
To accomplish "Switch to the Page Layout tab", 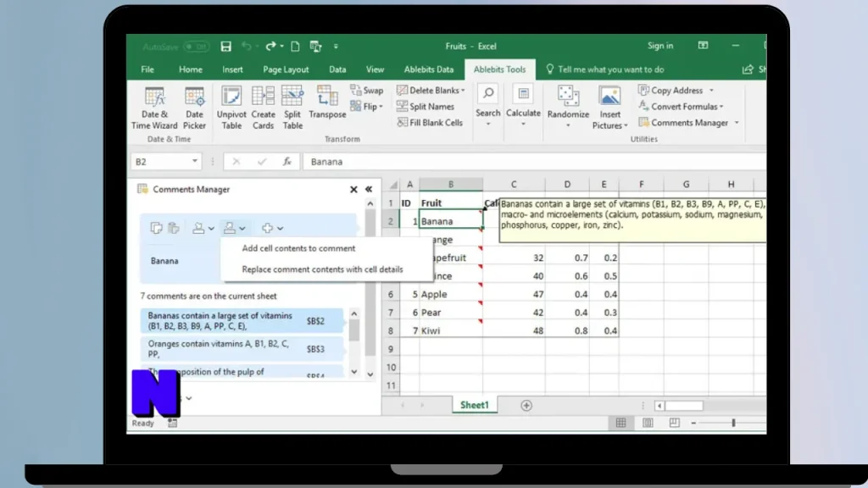I will coord(286,69).
